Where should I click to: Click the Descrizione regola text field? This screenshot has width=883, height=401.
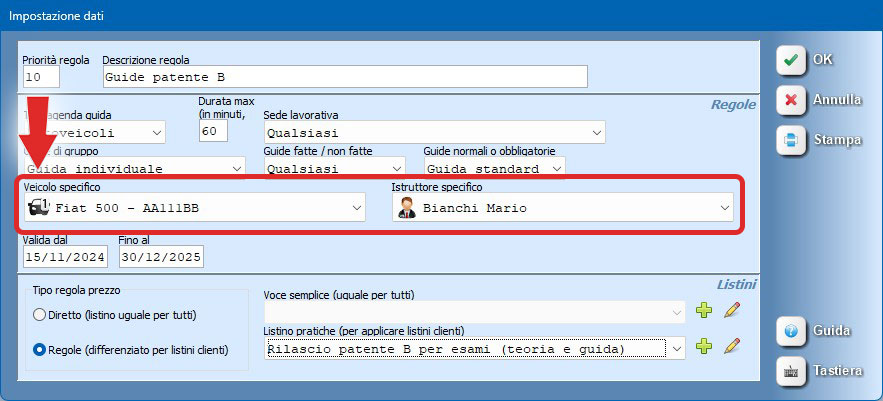344,77
